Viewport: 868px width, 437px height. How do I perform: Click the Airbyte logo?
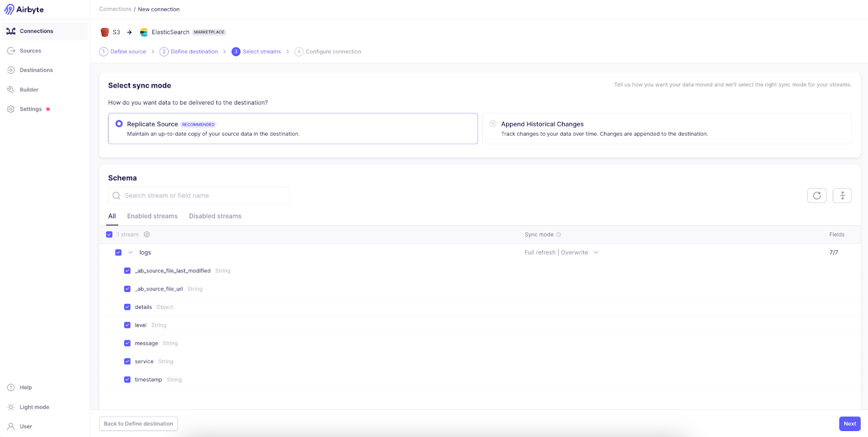click(24, 10)
